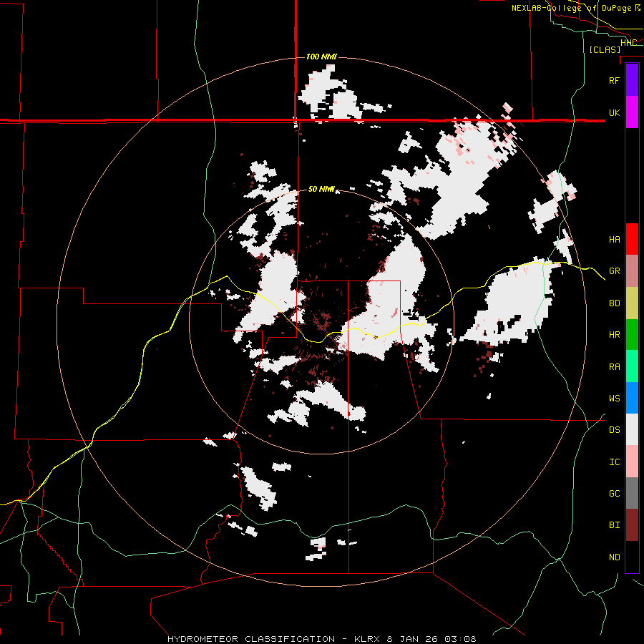Select the IC pink legend swatch

tap(632, 462)
